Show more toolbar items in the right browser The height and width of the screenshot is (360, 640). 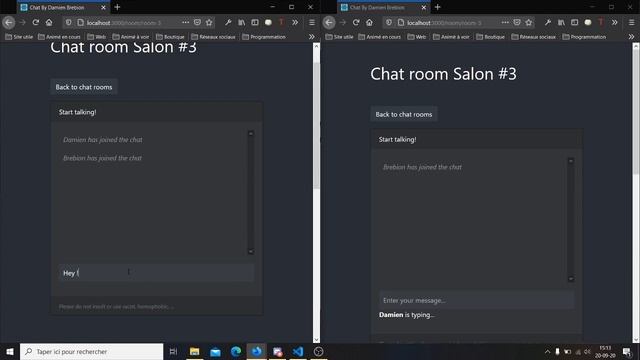click(614, 22)
